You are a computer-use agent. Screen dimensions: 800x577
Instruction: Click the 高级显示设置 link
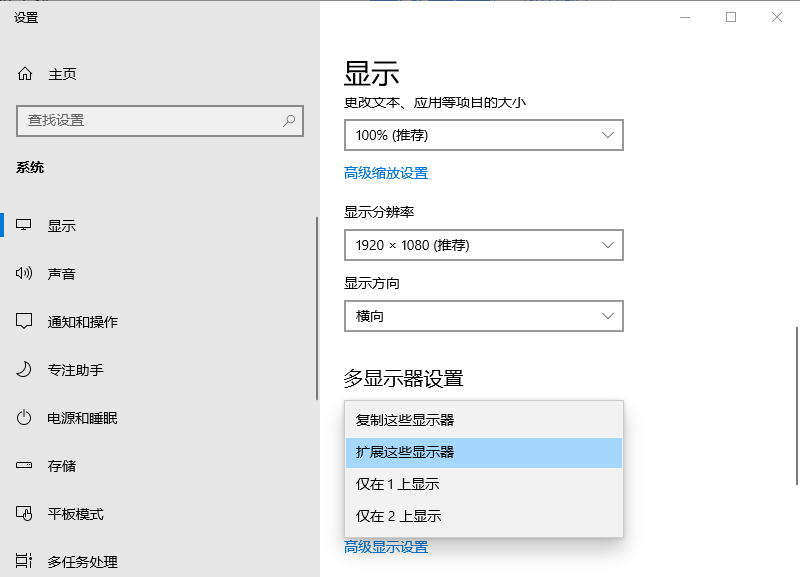tap(386, 547)
